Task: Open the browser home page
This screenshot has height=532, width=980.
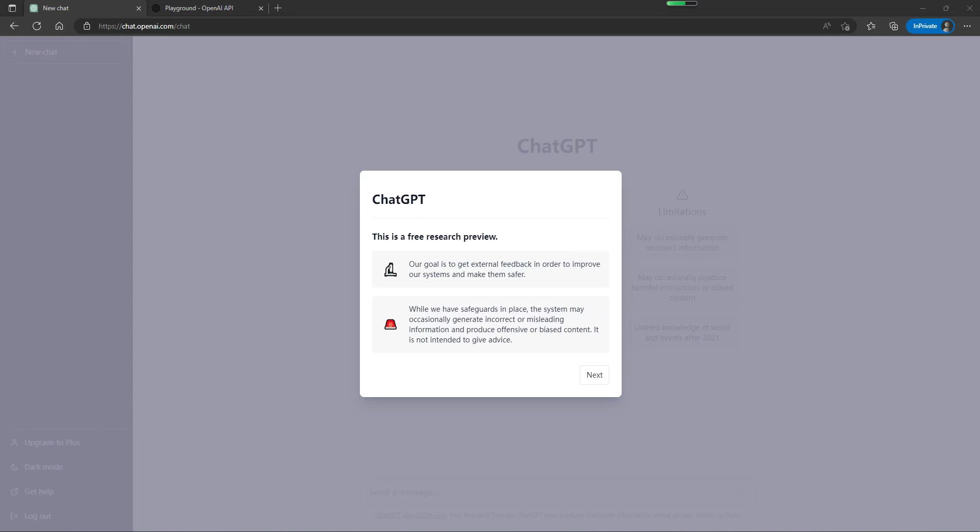Action: (59, 26)
